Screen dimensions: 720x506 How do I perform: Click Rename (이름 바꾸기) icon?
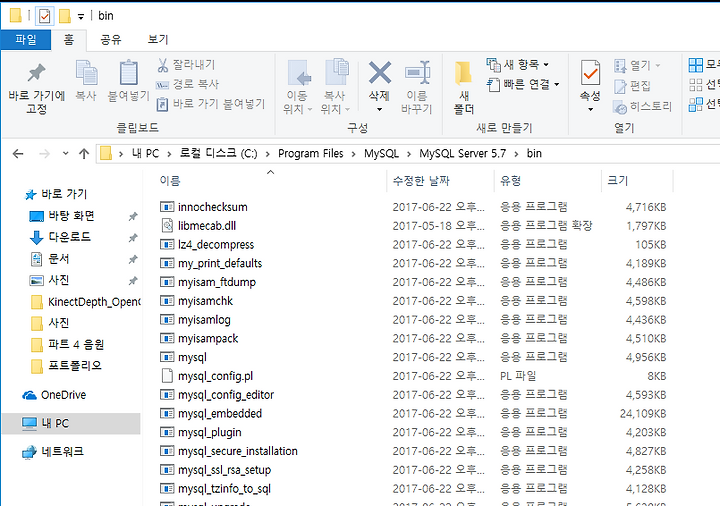point(416,73)
